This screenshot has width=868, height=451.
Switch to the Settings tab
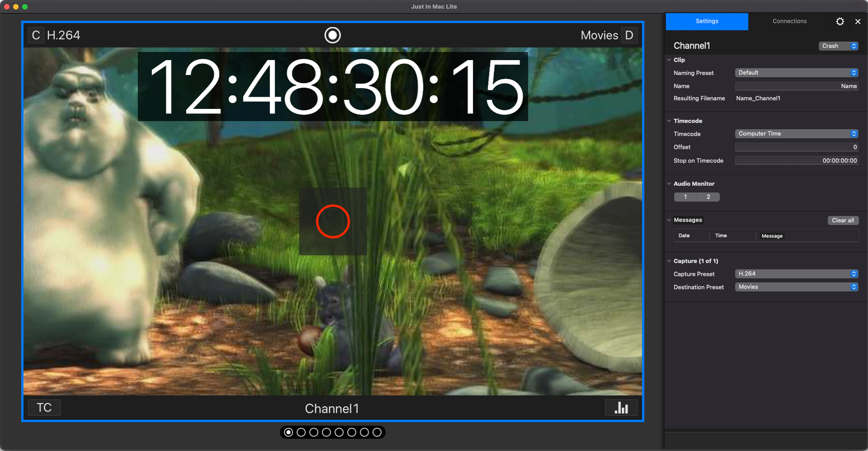point(707,21)
